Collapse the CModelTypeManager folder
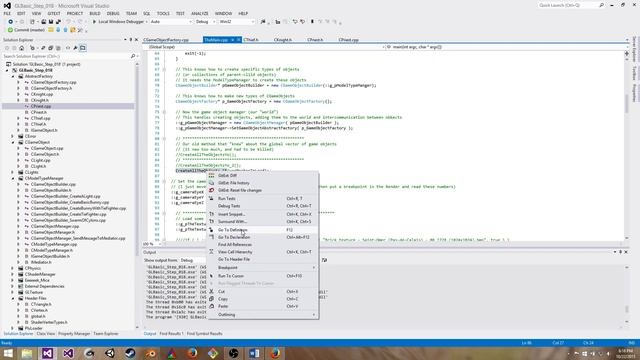 (13, 178)
